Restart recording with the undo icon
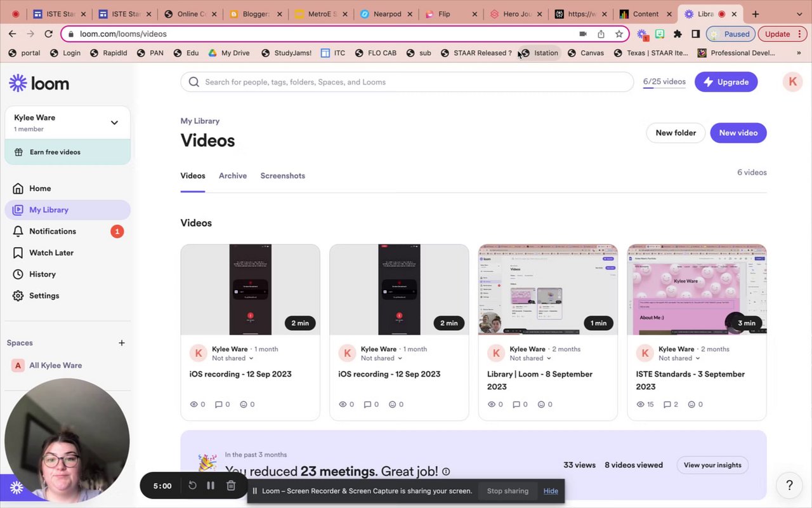The width and height of the screenshot is (812, 508). tap(192, 486)
